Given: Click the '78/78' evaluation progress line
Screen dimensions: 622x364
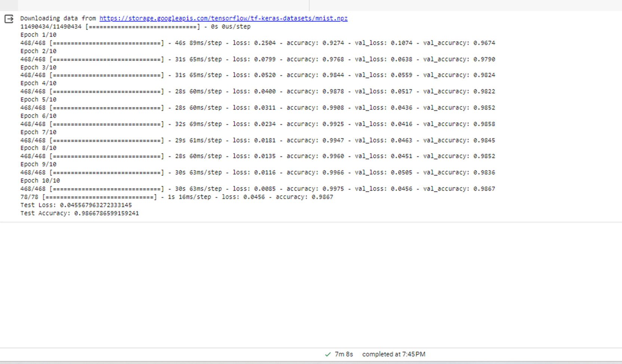Looking at the screenshot, I should point(176,197).
